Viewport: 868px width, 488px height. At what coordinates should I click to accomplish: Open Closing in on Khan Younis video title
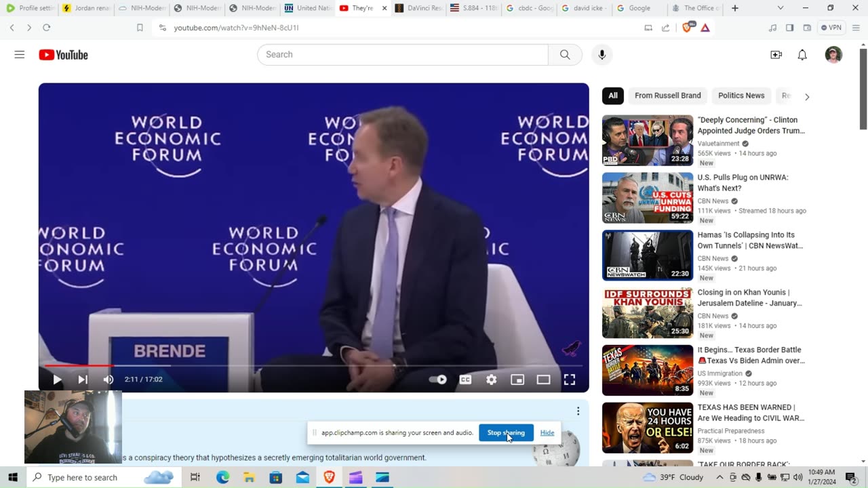(x=750, y=298)
